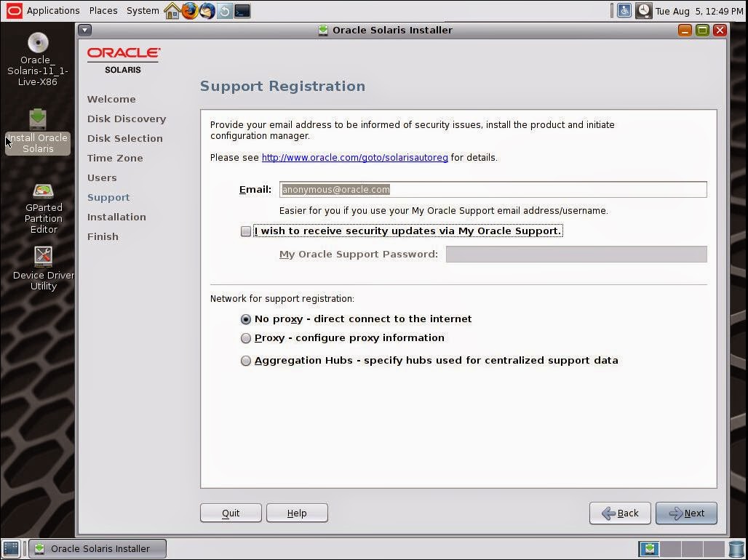Viewport: 748px width, 560px height.
Task: Open the solarisautoreg details link
Action: (x=354, y=157)
